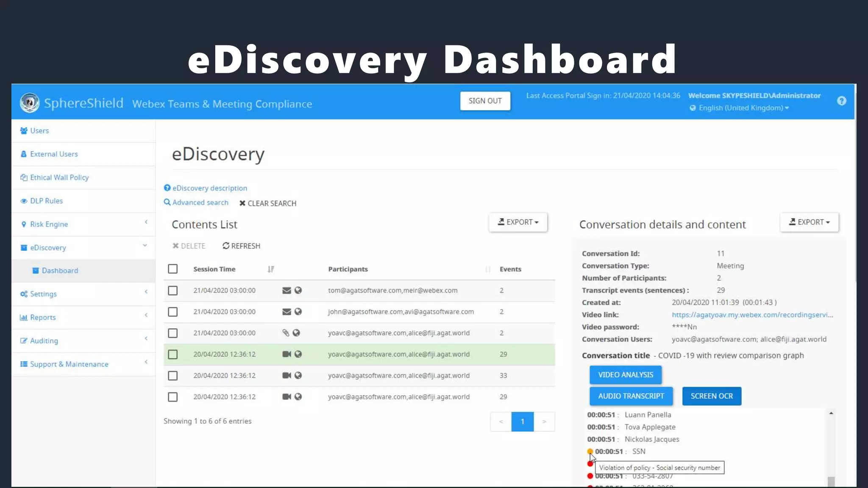Click the video camera icon in highlighted row

pos(287,354)
